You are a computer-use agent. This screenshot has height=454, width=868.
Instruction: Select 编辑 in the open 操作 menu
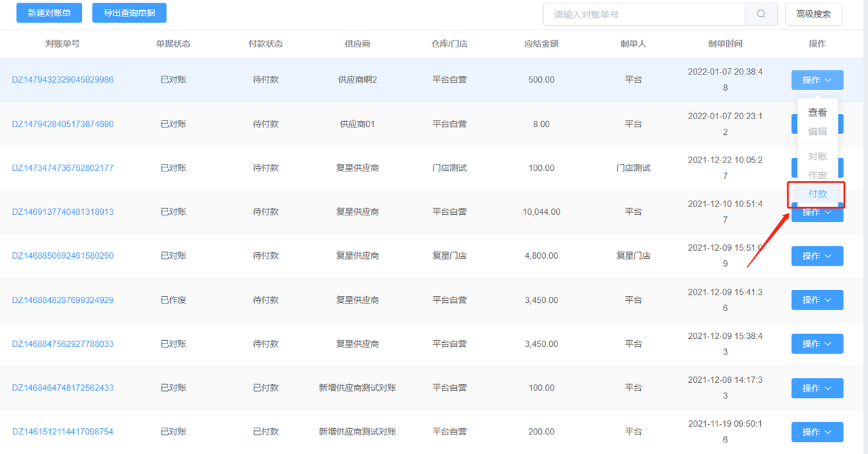point(817,131)
